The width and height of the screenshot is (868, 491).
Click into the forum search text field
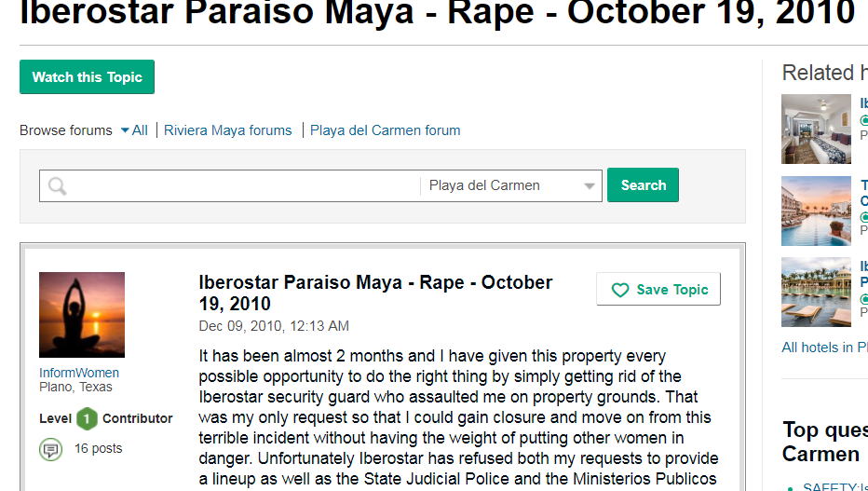coord(242,185)
